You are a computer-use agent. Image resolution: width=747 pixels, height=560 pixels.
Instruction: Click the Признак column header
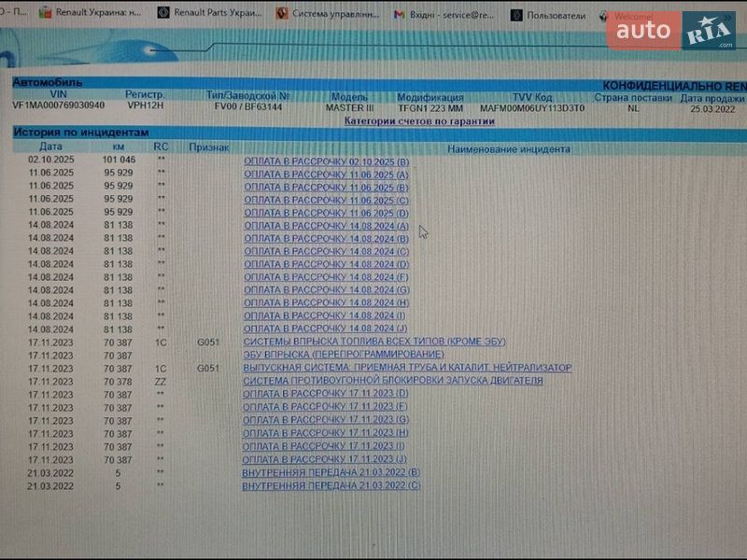[x=208, y=147]
